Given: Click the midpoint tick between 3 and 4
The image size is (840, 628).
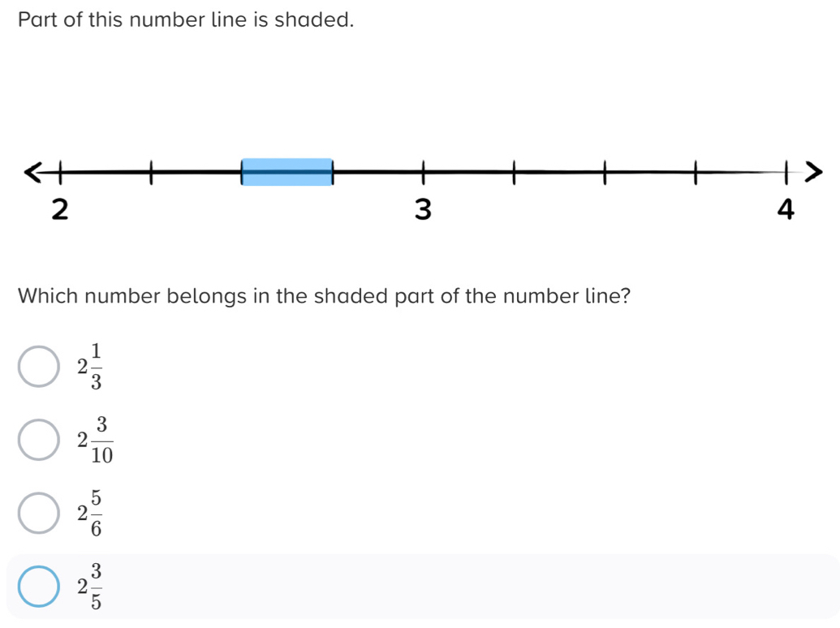Looking at the screenshot, I should (604, 170).
